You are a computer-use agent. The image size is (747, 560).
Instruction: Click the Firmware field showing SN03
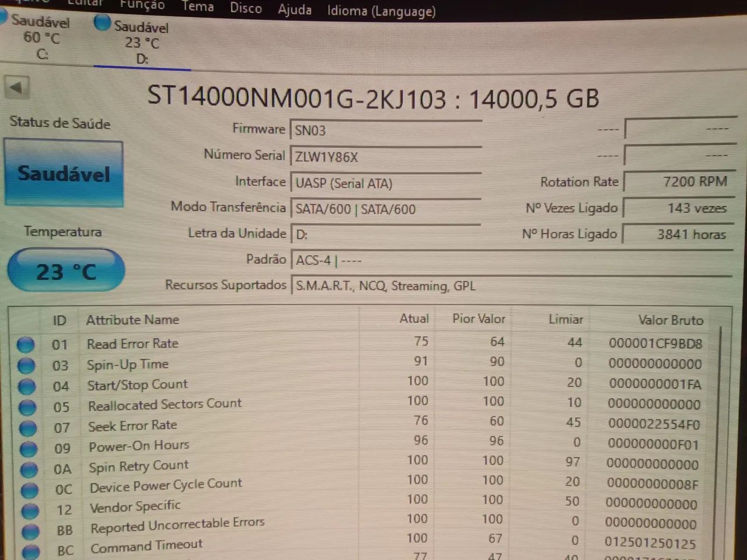[386, 130]
